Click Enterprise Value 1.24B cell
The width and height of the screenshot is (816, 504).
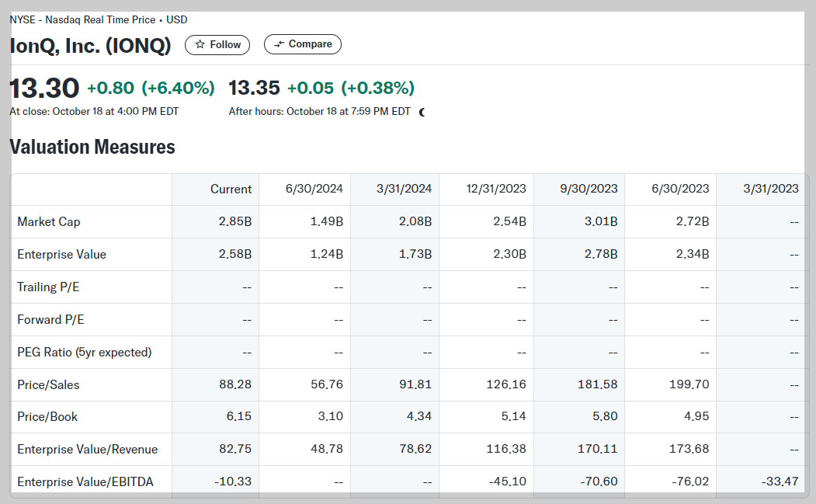coord(327,254)
